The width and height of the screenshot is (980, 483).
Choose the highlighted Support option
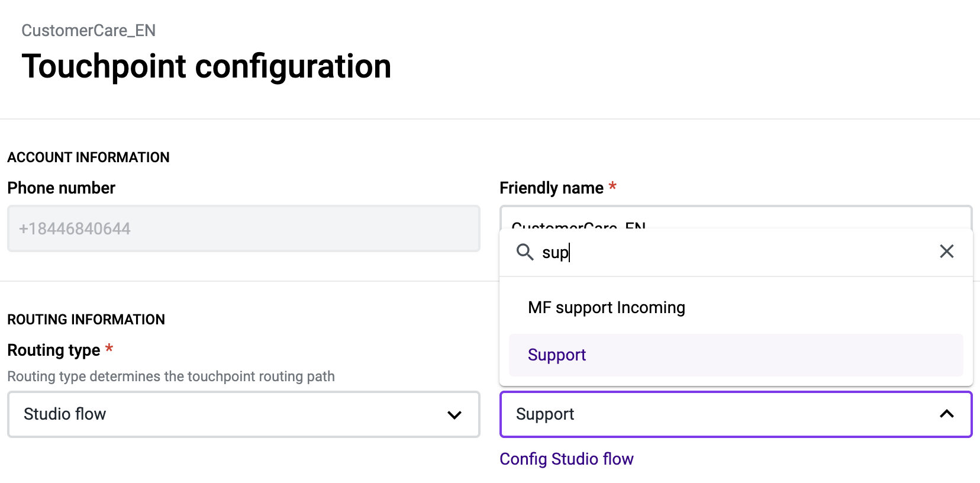click(x=736, y=355)
